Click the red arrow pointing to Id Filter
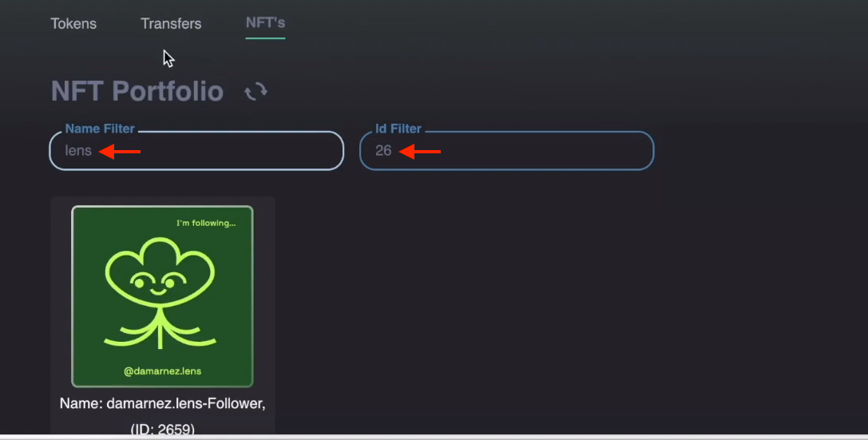Image resolution: width=868 pixels, height=440 pixels. 420,151
